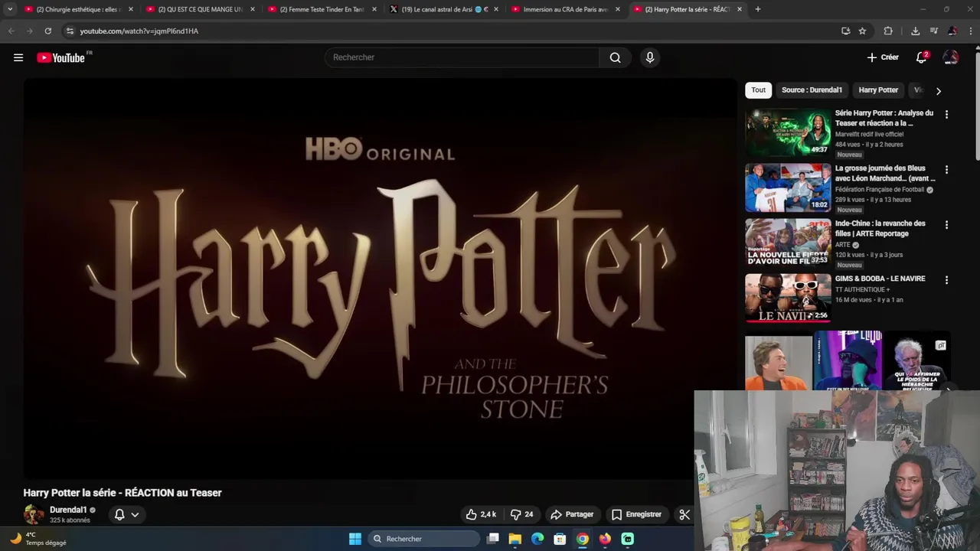Open Chrome three-dot menu

tap(971, 31)
